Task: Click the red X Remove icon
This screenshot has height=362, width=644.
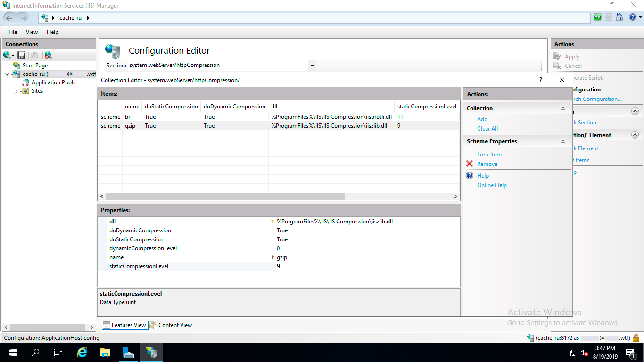Action: point(470,164)
